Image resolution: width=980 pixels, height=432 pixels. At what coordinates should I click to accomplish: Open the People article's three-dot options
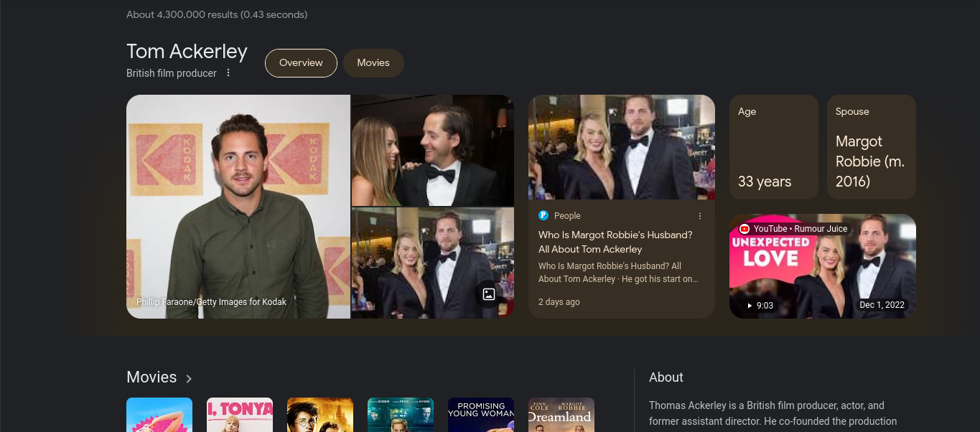(x=700, y=216)
